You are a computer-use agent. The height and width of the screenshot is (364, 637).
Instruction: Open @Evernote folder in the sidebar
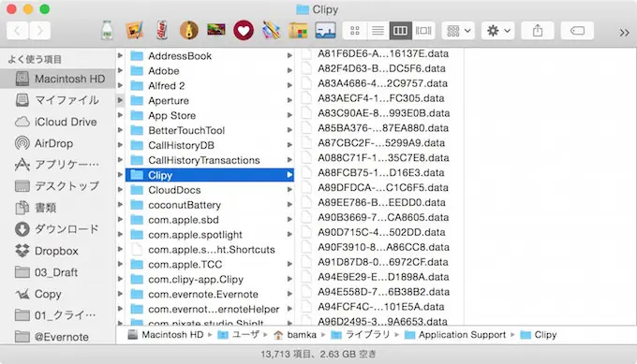(58, 337)
